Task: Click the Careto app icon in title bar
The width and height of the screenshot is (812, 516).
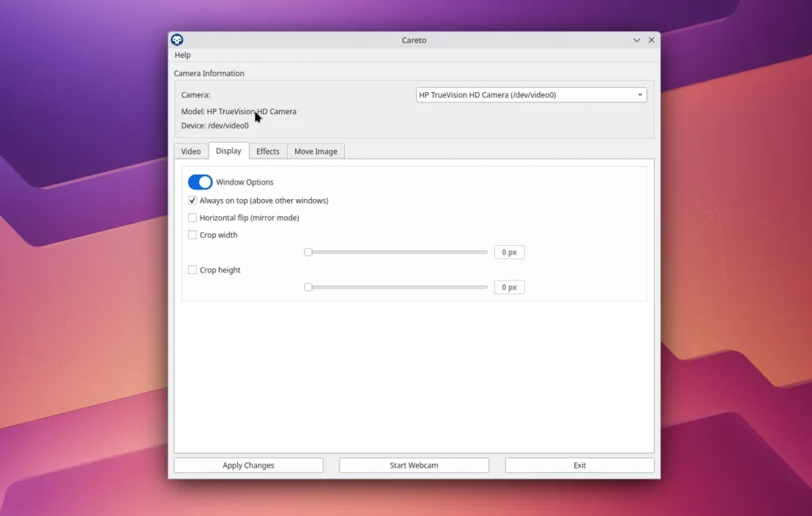Action: pos(177,40)
